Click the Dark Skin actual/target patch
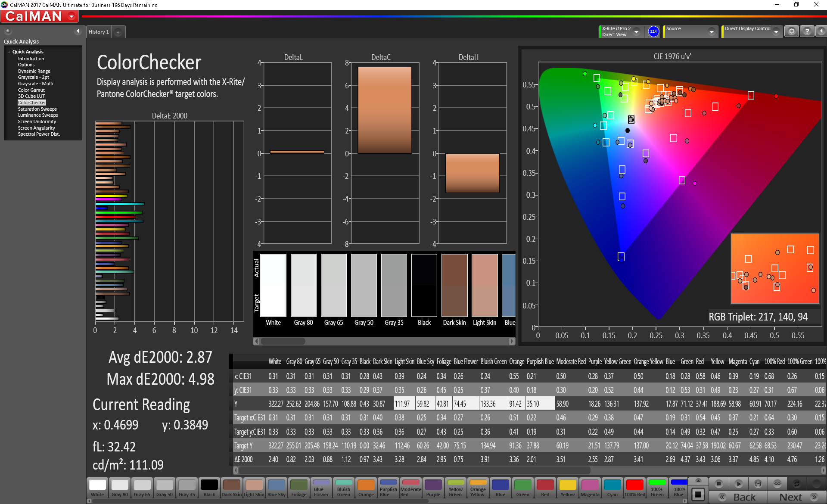This screenshot has width=827, height=504. point(454,285)
